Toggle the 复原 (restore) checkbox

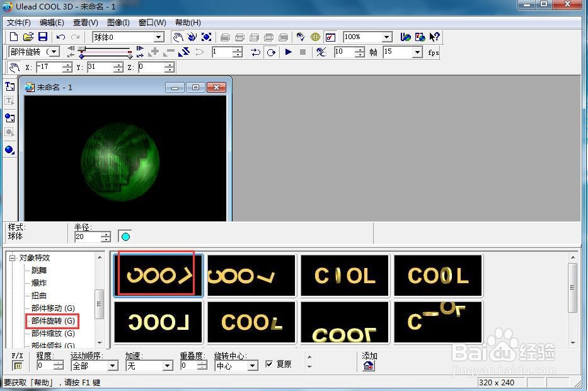pos(269,364)
